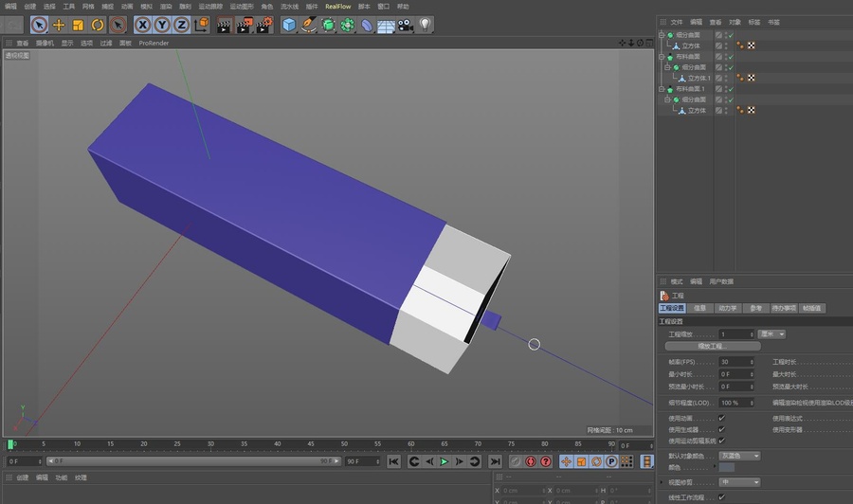Collapse the 布料曲面 object tree

coord(662,57)
